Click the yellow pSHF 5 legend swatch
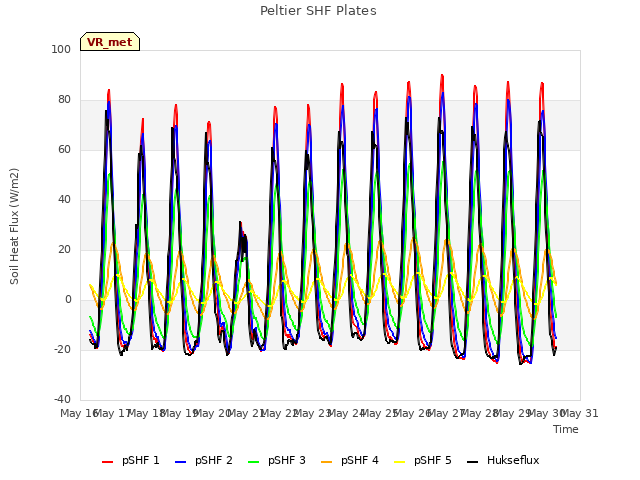 coord(400,462)
